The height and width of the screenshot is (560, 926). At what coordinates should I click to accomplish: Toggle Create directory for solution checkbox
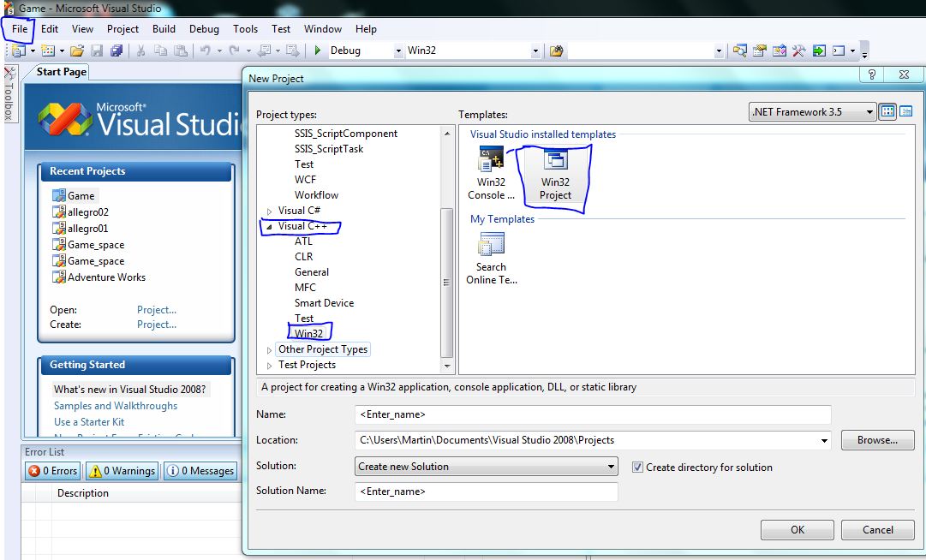(637, 468)
